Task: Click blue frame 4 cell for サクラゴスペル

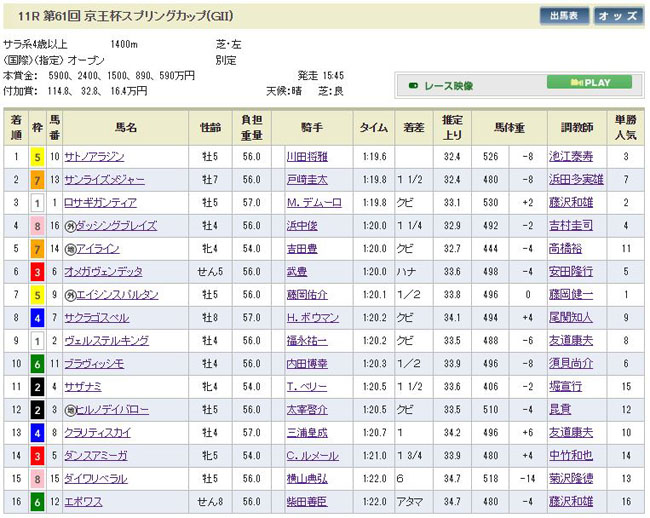Action: [37, 318]
